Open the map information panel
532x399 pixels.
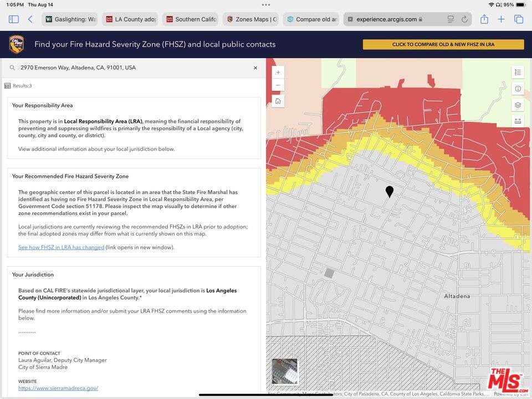518,89
